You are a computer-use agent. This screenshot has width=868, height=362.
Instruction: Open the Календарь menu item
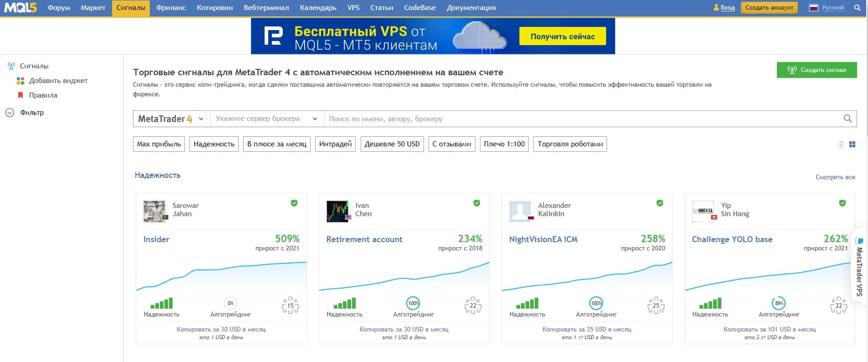[318, 8]
